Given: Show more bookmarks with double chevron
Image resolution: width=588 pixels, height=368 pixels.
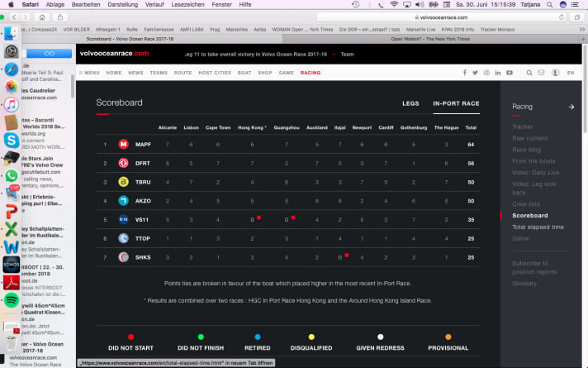Looking at the screenshot, I should [581, 29].
